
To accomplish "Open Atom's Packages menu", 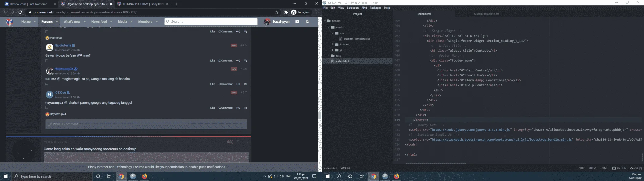I will point(375,8).
